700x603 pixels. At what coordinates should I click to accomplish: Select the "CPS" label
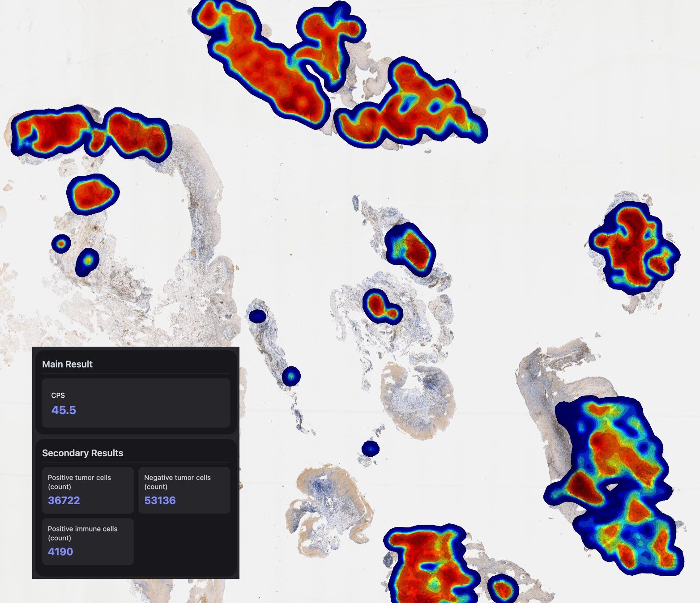(58, 395)
